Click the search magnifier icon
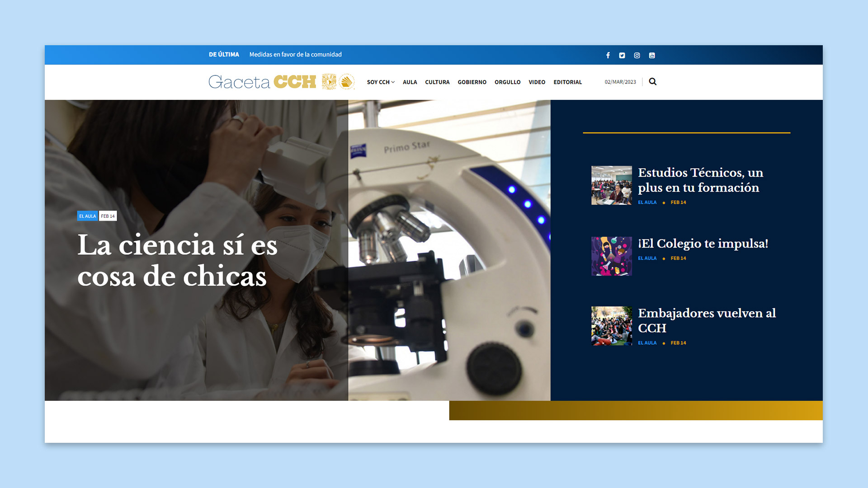This screenshot has height=488, width=868. 652,82
